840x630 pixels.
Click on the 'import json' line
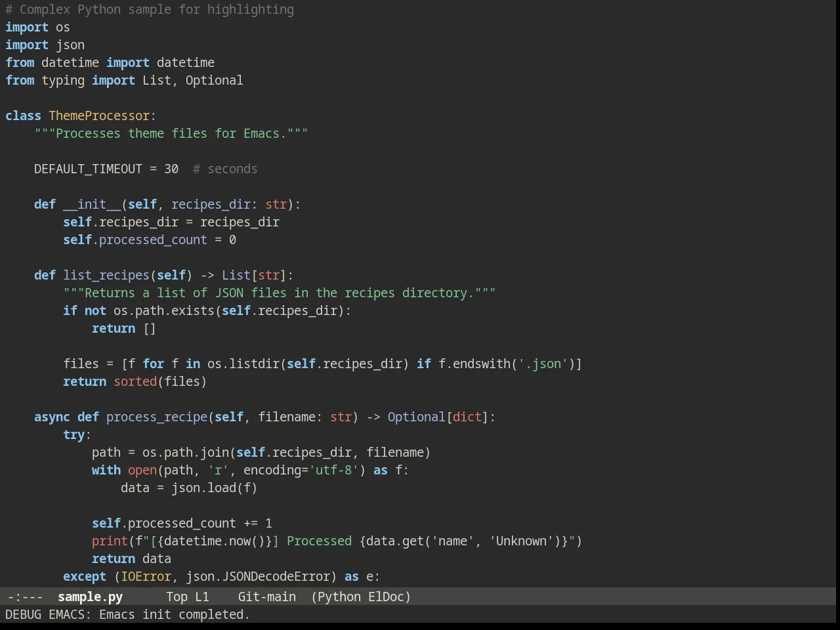[45, 45]
